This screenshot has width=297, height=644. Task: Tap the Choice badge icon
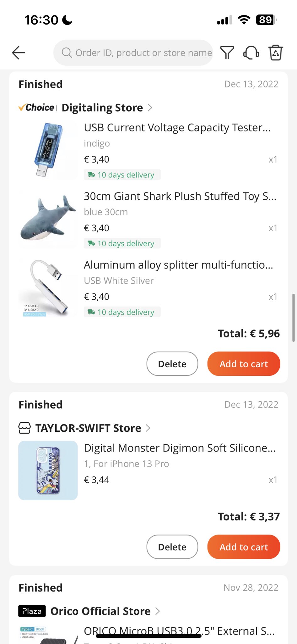point(36,108)
